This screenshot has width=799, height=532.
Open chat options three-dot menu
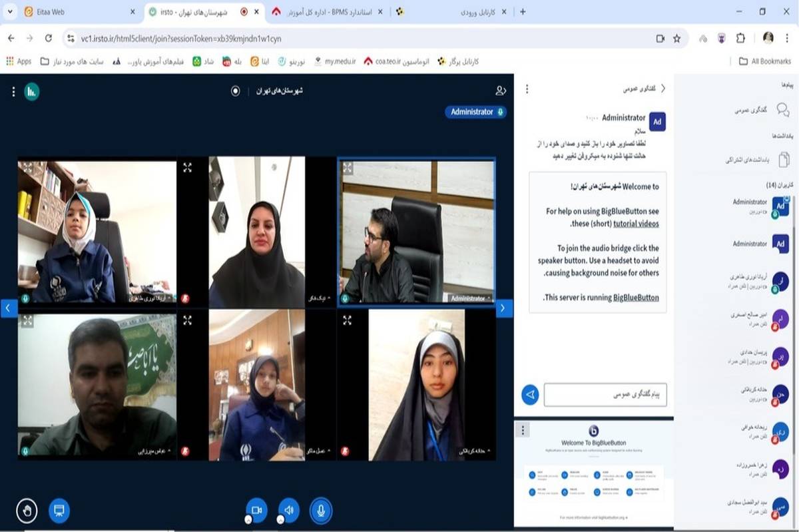click(527, 89)
